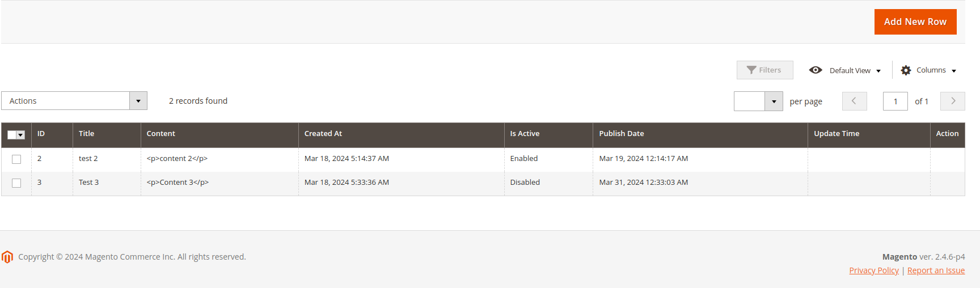Open the Actions dropdown
This screenshot has width=980, height=288.
click(74, 101)
